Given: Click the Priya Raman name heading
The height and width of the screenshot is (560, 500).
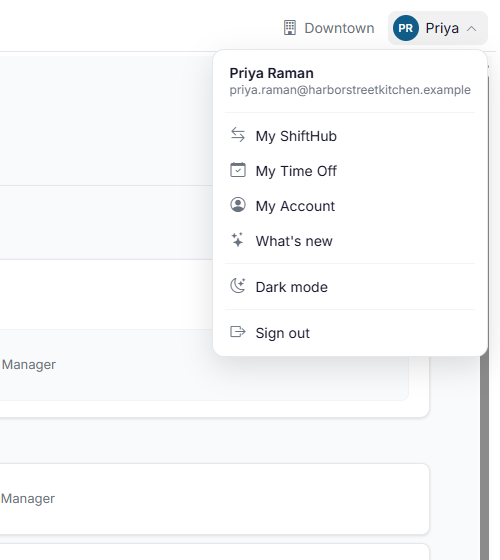Looking at the screenshot, I should (271, 73).
